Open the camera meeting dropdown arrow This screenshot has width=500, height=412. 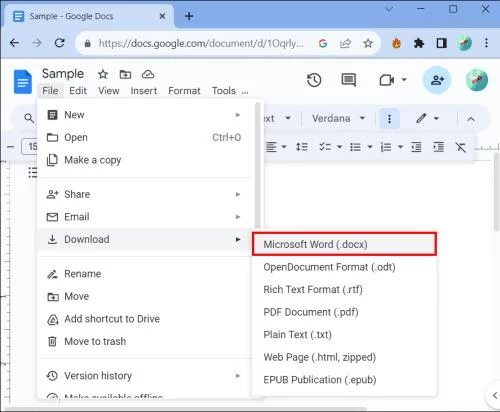pos(404,79)
